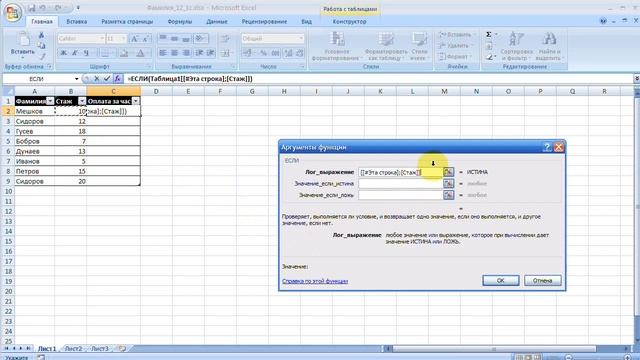The width and height of the screenshot is (640, 360).
Task: Click Отмена in the function dialog
Action: point(542,280)
